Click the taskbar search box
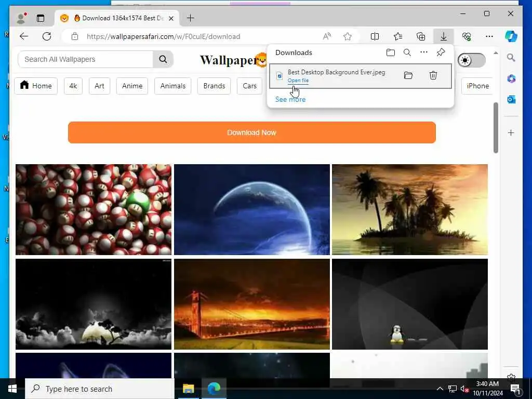532x399 pixels. point(99,389)
